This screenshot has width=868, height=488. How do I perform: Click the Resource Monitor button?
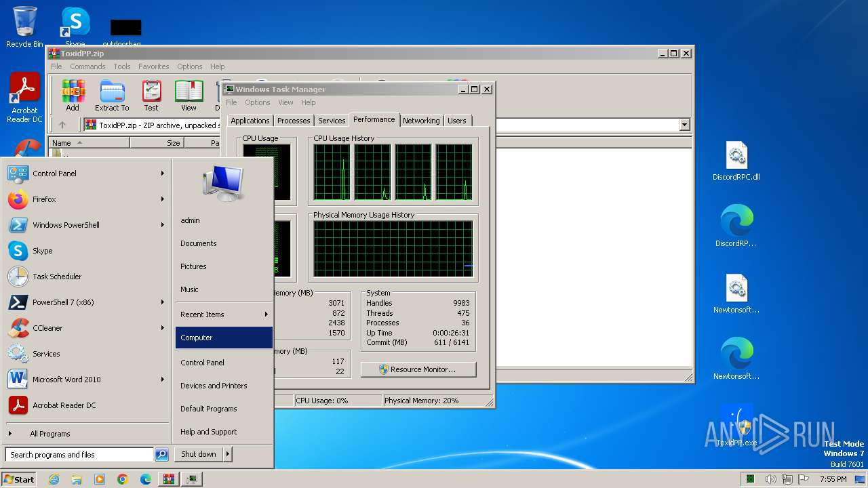(418, 369)
